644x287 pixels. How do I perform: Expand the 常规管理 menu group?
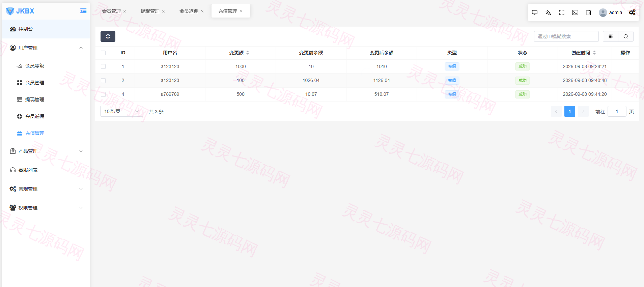coord(46,189)
